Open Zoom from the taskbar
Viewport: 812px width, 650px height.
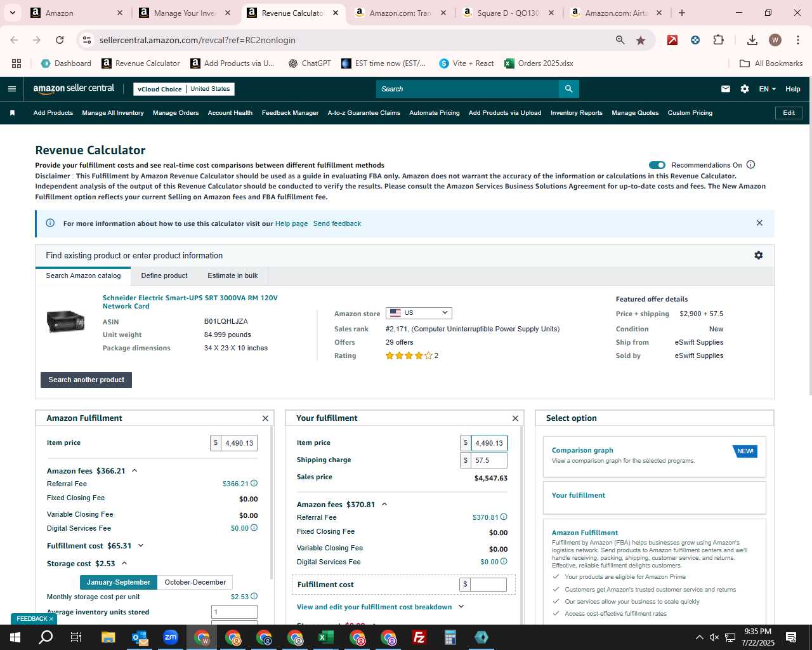click(171, 637)
